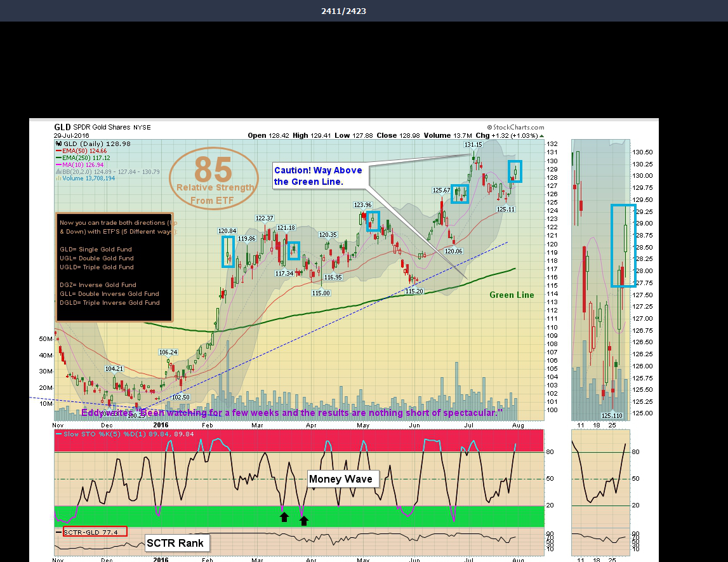Screen dimensions: 728x562
Task: Click the 29-Jul-2016 chart date
Action: pyautogui.click(x=72, y=136)
